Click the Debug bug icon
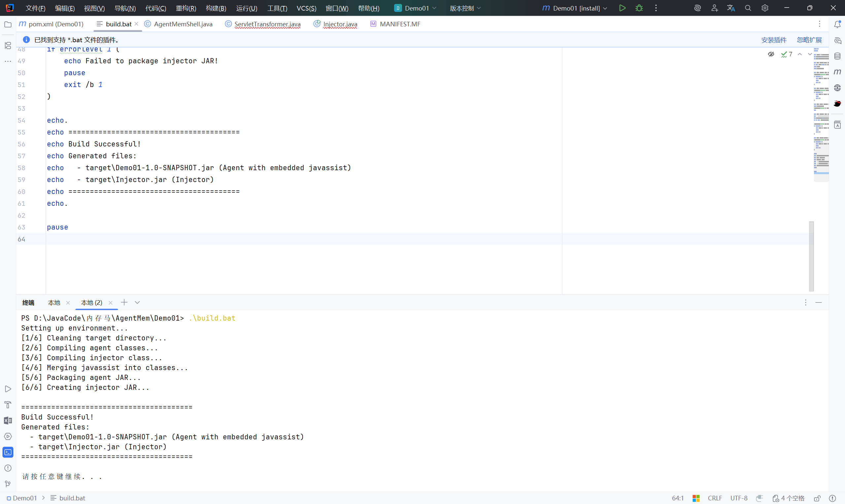The image size is (845, 504). click(639, 8)
